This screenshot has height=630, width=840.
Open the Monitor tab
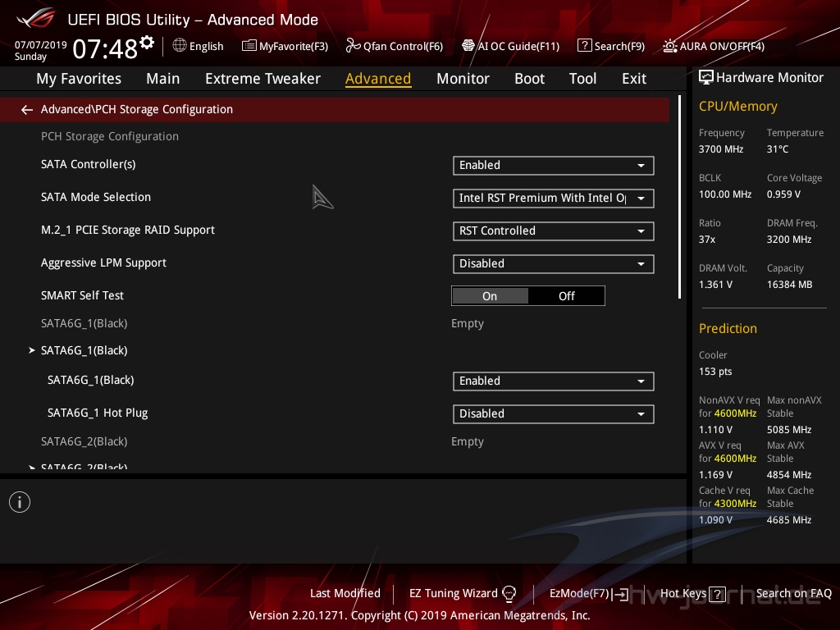pos(463,79)
